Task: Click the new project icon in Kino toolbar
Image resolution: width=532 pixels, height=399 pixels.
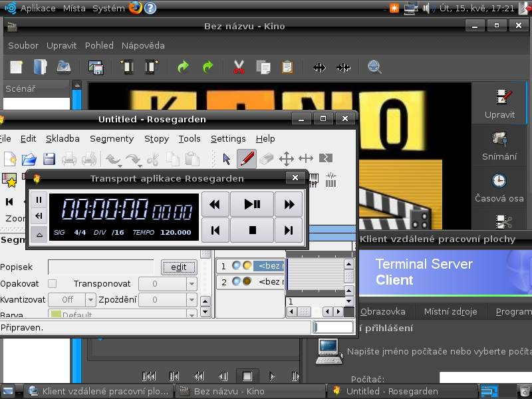Action: [16, 67]
